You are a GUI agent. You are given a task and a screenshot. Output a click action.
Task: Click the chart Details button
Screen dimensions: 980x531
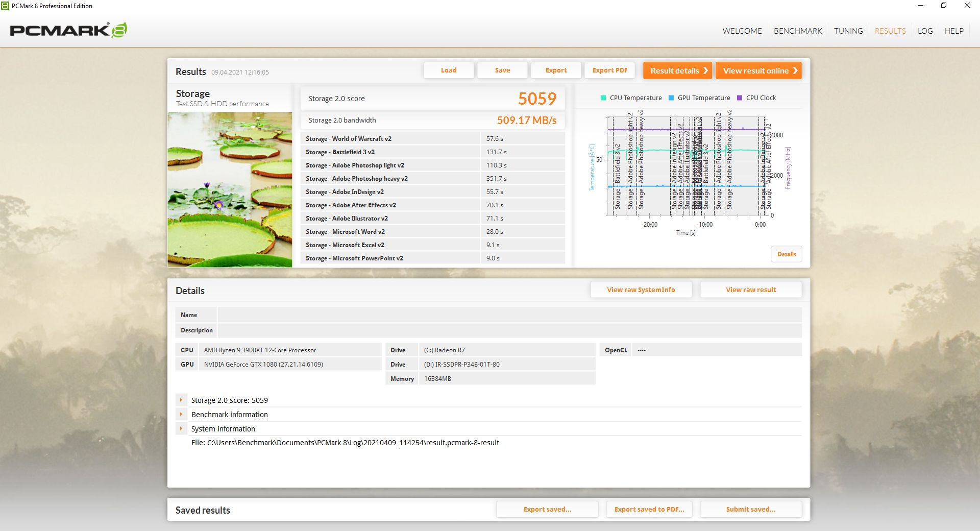tap(786, 254)
